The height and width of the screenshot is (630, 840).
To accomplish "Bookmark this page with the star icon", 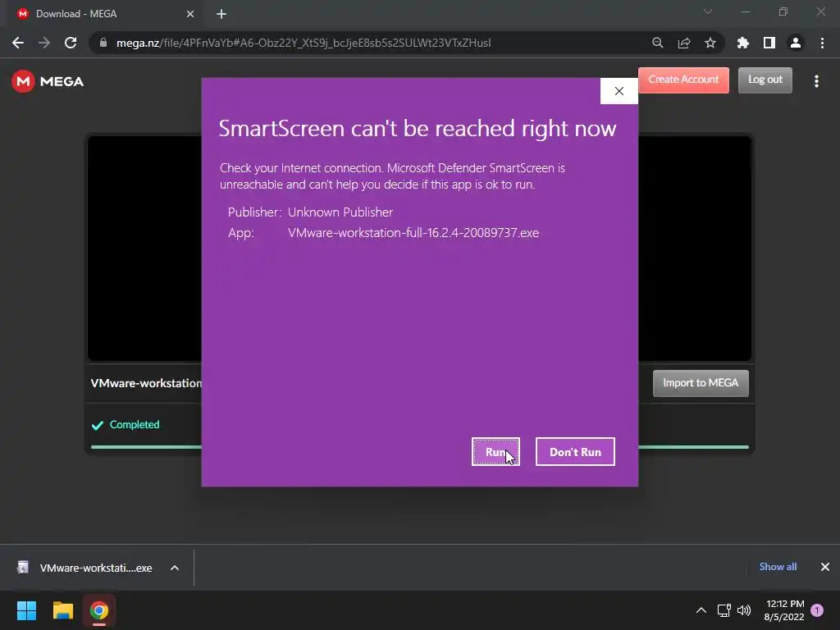I will click(x=710, y=43).
